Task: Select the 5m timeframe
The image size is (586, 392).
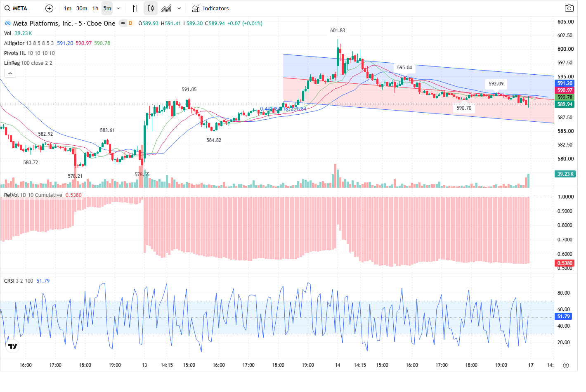Action: click(107, 8)
